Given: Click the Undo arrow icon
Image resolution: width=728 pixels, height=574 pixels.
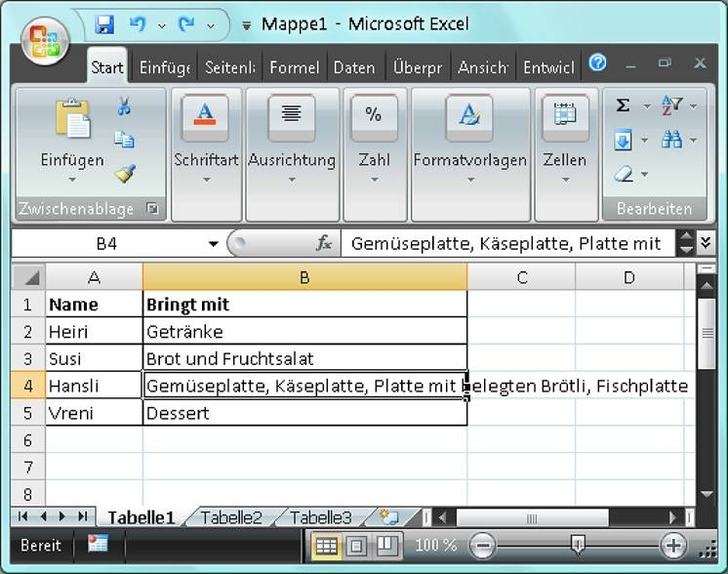Looking at the screenshot, I should (x=138, y=24).
